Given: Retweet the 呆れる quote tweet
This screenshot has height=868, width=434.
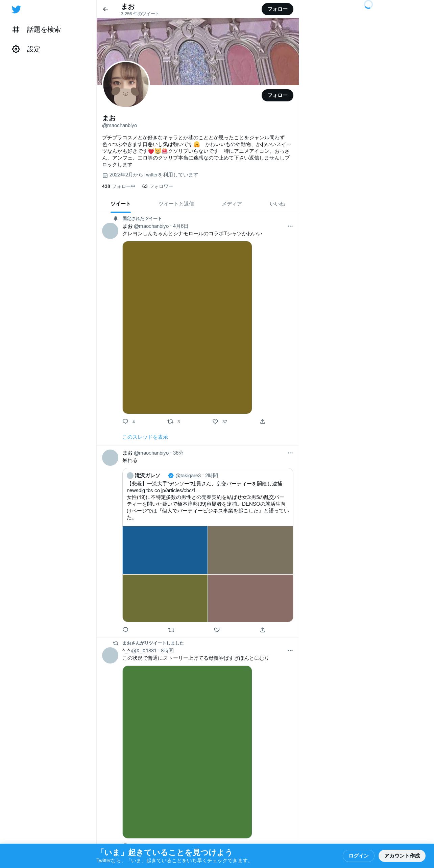Looking at the screenshot, I should coord(171,630).
